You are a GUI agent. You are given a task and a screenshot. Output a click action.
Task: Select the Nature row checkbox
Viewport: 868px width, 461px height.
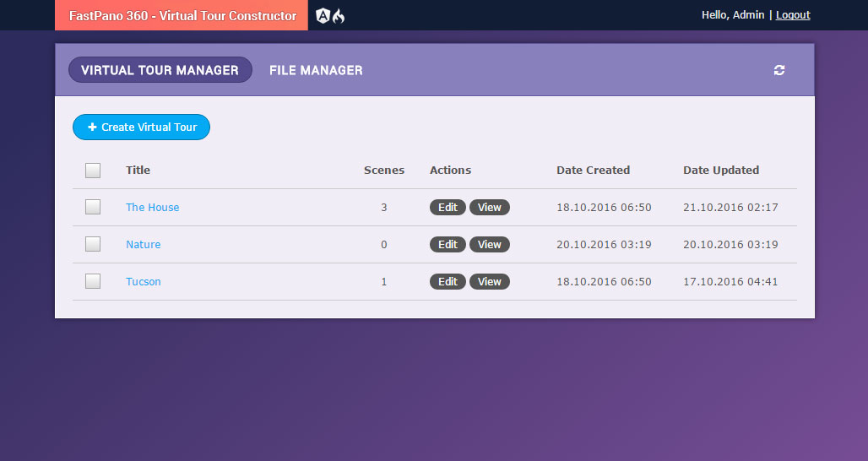click(x=93, y=244)
